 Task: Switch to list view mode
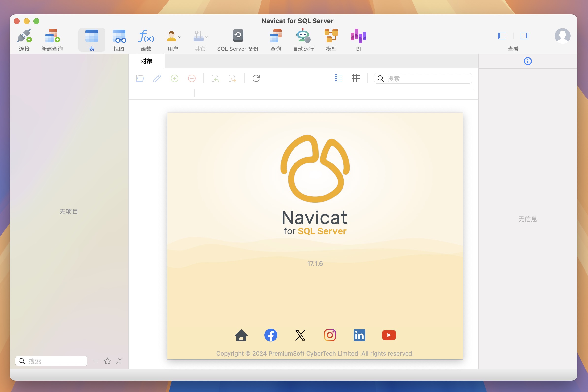click(x=339, y=78)
